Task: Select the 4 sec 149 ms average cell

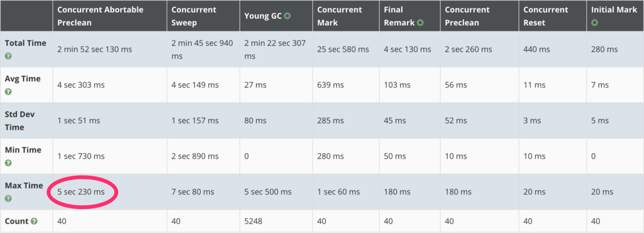Action: coord(203,85)
